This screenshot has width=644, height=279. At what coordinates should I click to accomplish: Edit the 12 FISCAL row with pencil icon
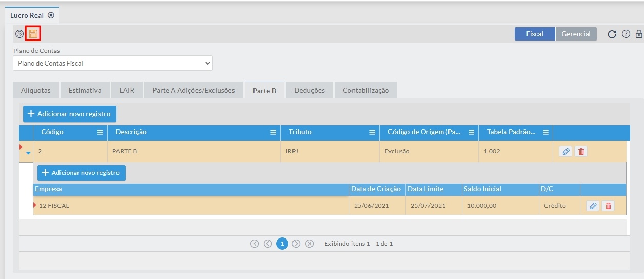(593, 206)
